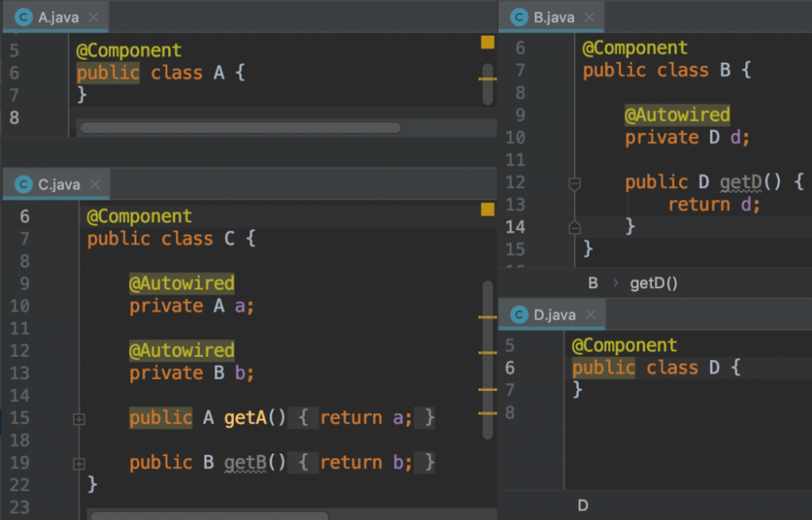Expand the folded getB() method
This screenshot has height=520, width=812.
[x=79, y=464]
